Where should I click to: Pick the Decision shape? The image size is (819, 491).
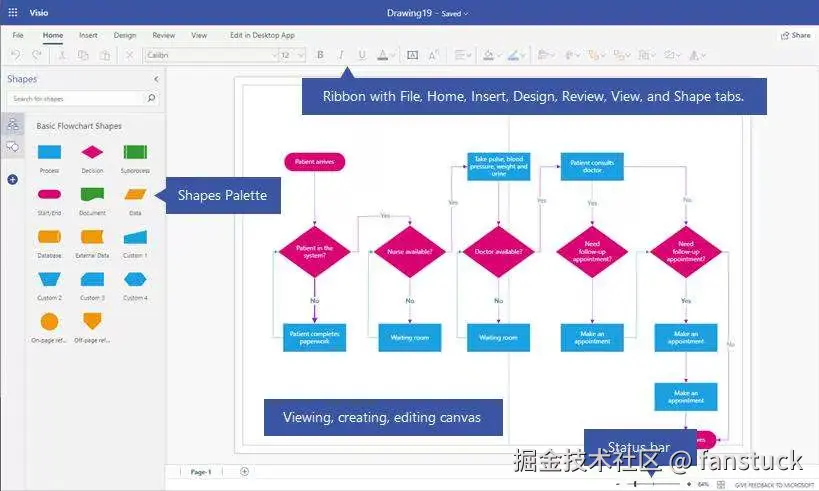(x=92, y=152)
